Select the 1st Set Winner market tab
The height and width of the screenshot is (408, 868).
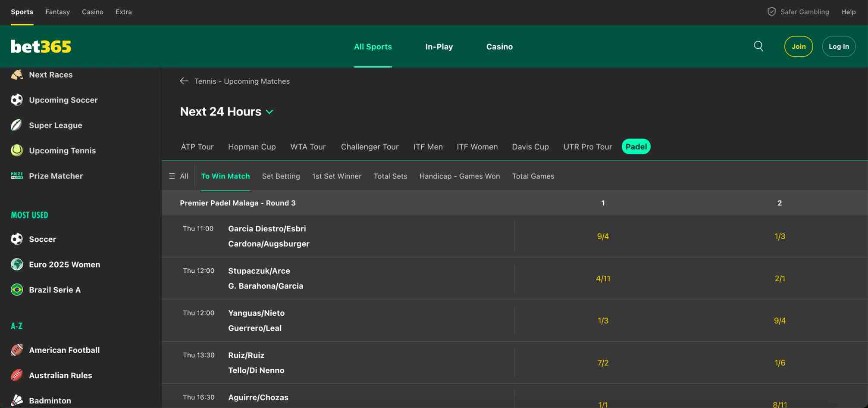(337, 176)
